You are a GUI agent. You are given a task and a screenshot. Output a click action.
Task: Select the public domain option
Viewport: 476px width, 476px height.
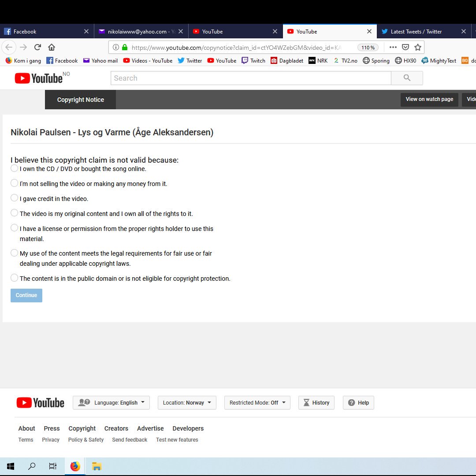[x=14, y=278]
